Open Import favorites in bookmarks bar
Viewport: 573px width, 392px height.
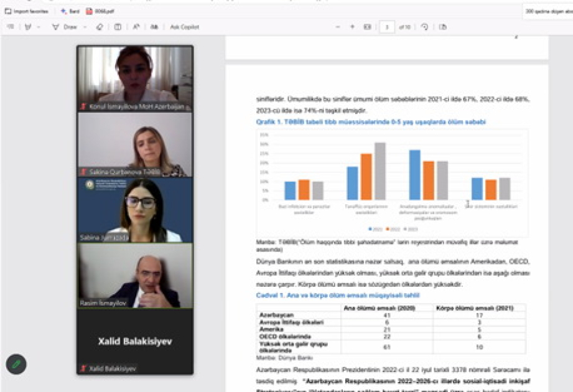click(26, 11)
